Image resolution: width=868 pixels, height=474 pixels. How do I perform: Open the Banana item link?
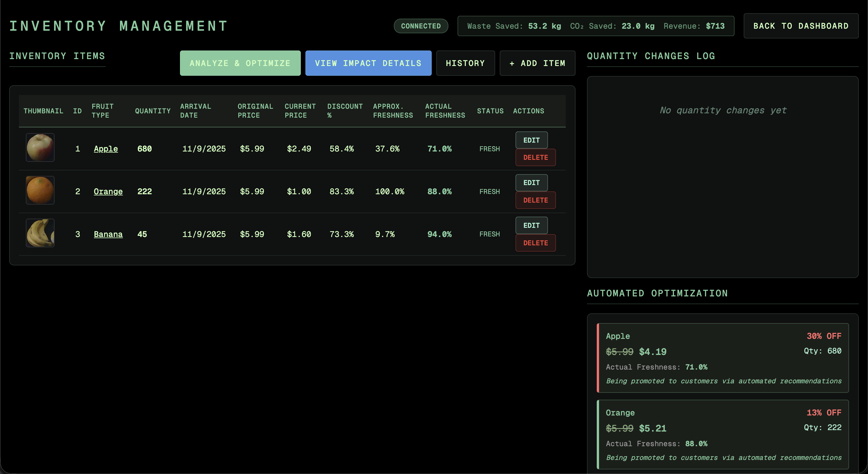click(x=108, y=234)
